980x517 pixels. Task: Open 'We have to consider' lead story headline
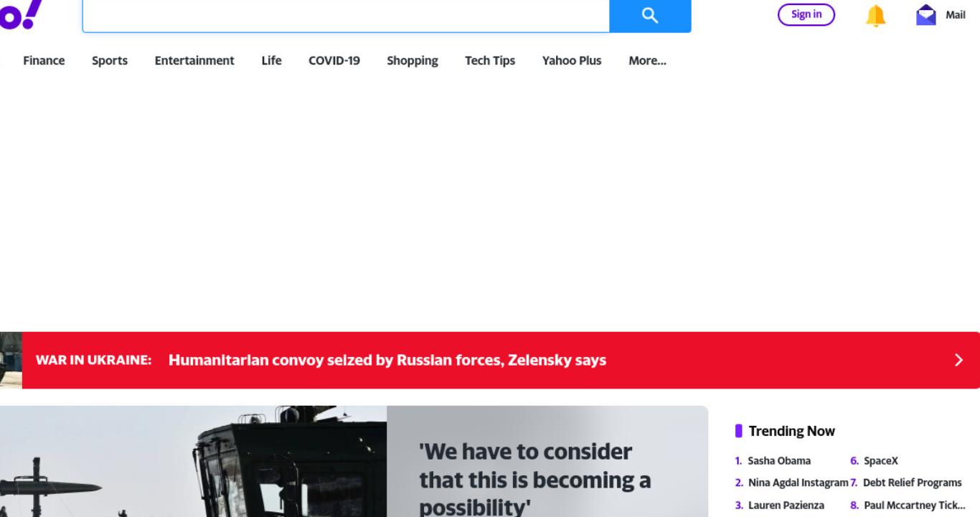click(x=535, y=479)
